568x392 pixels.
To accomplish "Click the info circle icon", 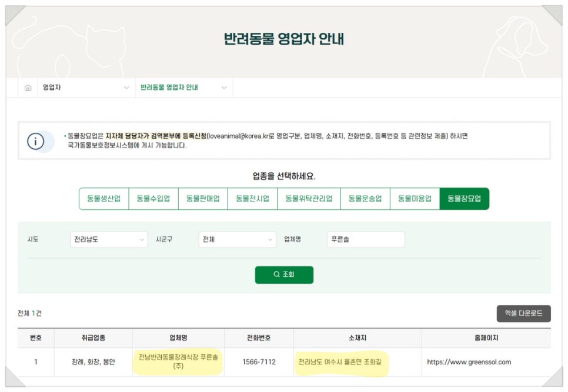I will (x=35, y=141).
